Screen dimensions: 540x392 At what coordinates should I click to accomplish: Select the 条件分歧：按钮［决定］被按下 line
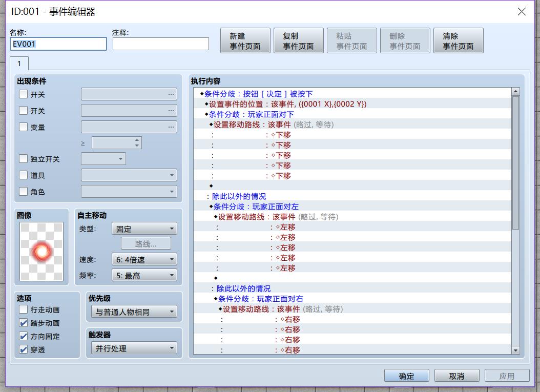pos(352,94)
